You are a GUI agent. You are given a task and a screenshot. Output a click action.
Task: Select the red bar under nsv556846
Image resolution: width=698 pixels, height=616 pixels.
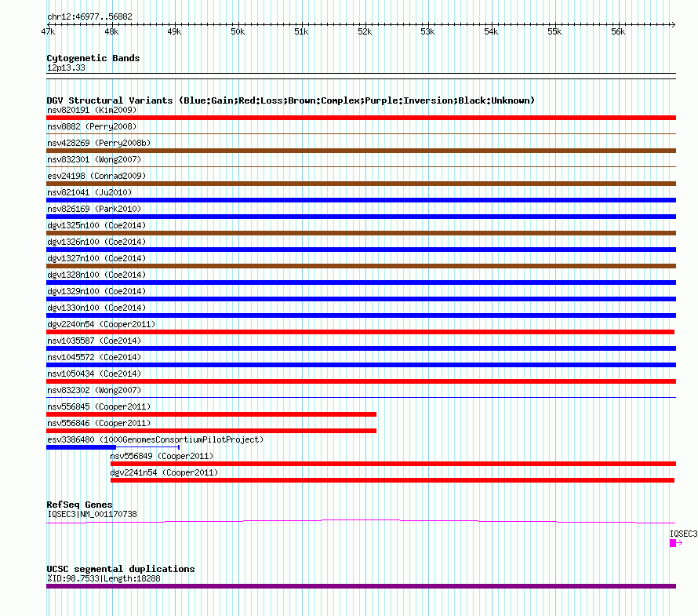tap(212, 431)
